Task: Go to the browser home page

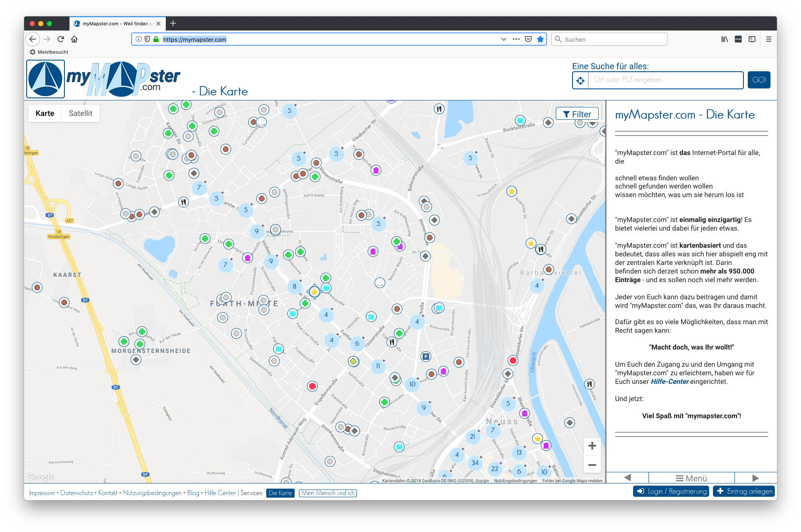Action: point(74,39)
